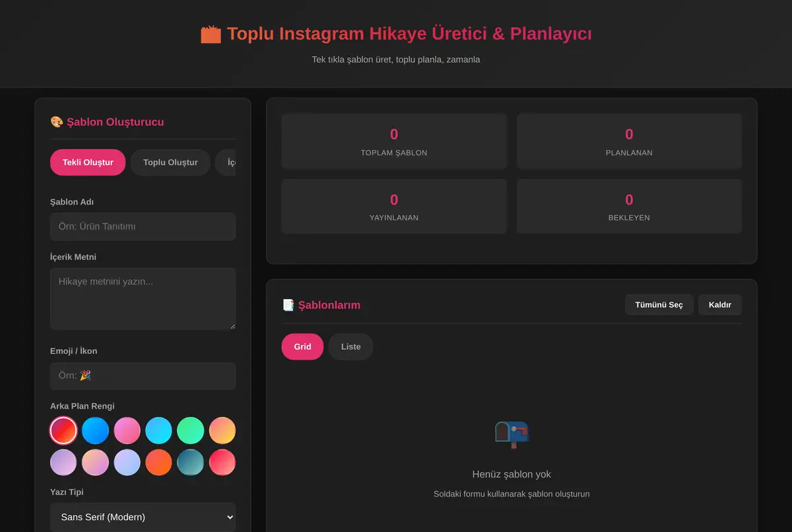Image resolution: width=792 pixels, height=532 pixels.
Task: Click the Toplam Şablon stat card
Action: [394, 141]
